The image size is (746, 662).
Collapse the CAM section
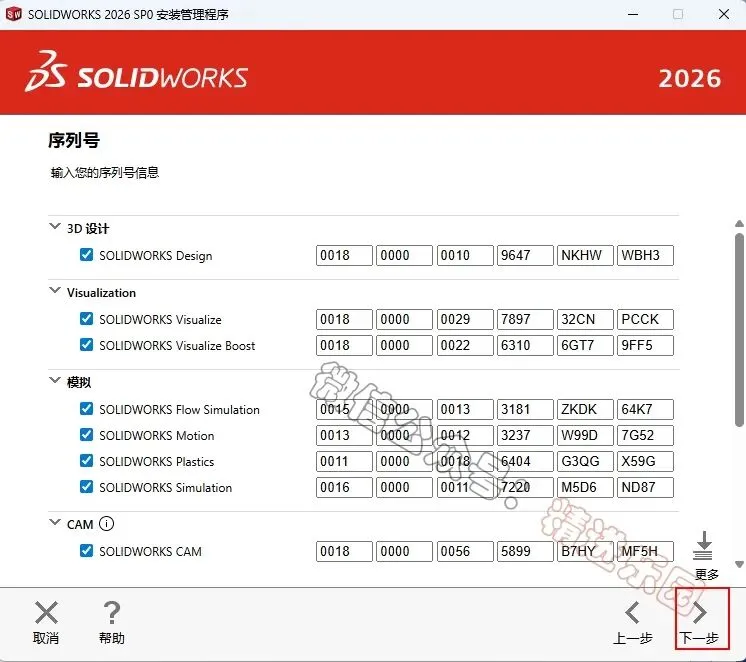tap(55, 522)
